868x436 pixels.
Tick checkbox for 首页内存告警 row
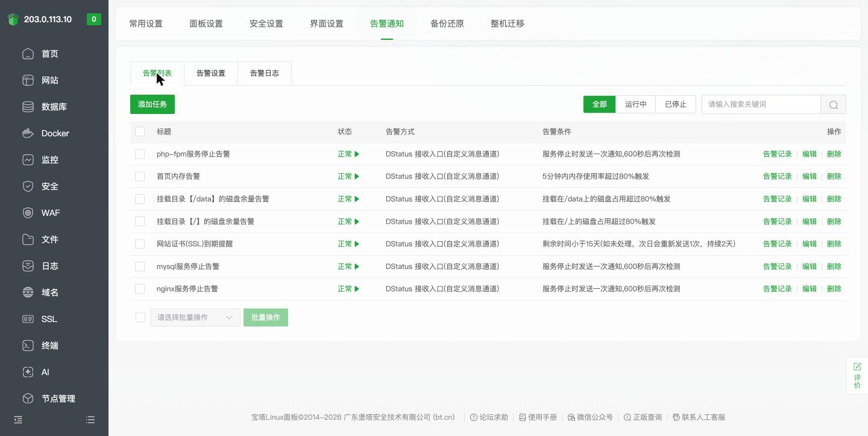click(140, 176)
